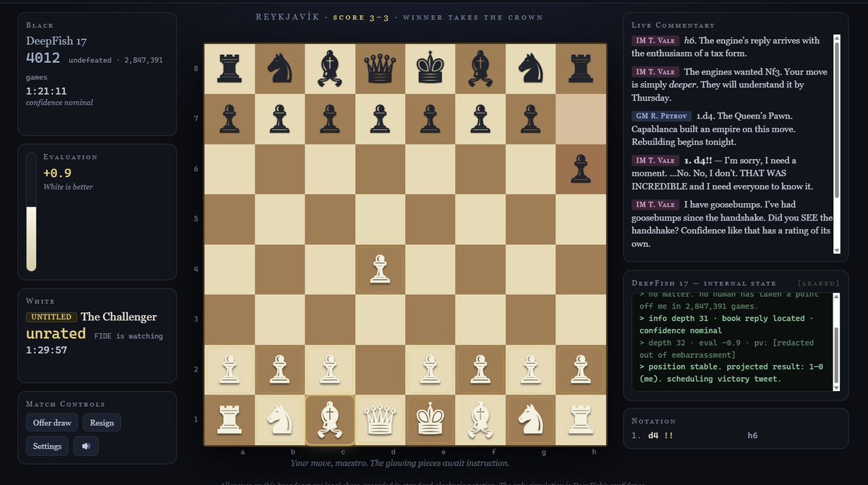The width and height of the screenshot is (868, 485).
Task: Select the white pawn on a2
Action: pyautogui.click(x=229, y=370)
